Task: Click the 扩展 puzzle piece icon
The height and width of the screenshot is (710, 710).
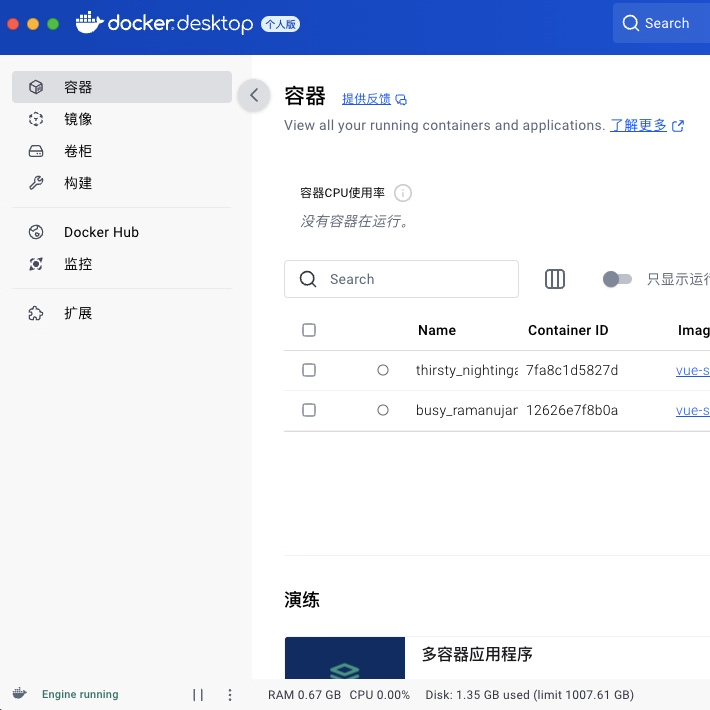Action: (36, 313)
